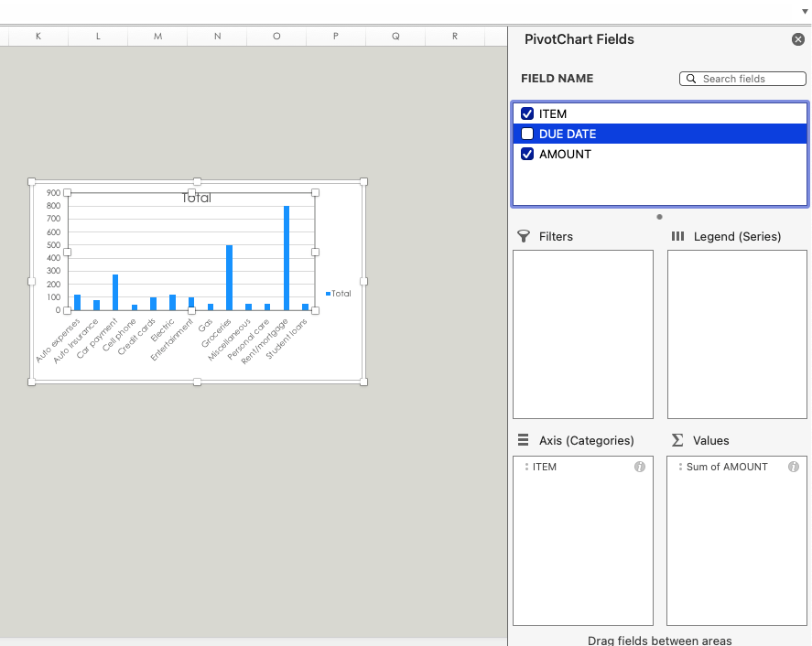812x646 pixels.
Task: Click the Groceries bar in chart
Action: tap(229, 277)
